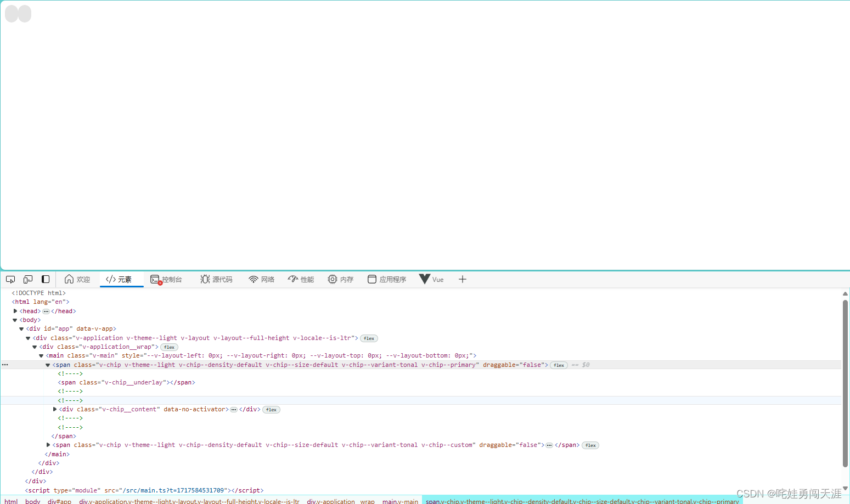Select the highlighted span.v-chip breadcrumb
The image size is (850, 504).
click(582, 501)
